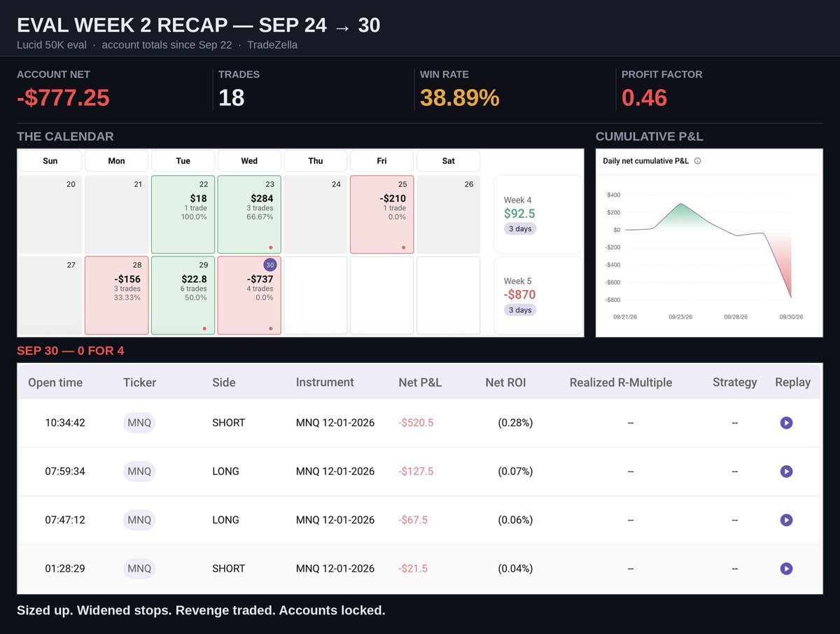The width and height of the screenshot is (840, 634).
Task: Sort the table by Instrument column
Action: click(325, 383)
